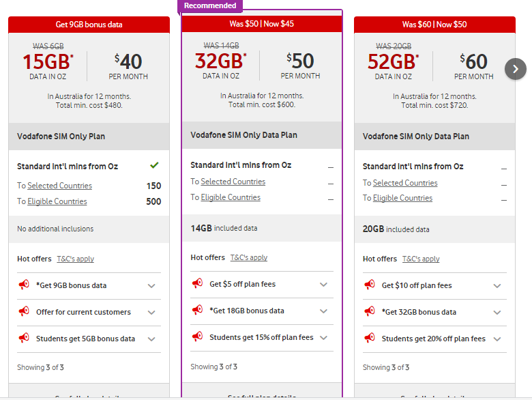532x400 pixels.
Task: Click the 500 minutes value
Action: coord(153,201)
